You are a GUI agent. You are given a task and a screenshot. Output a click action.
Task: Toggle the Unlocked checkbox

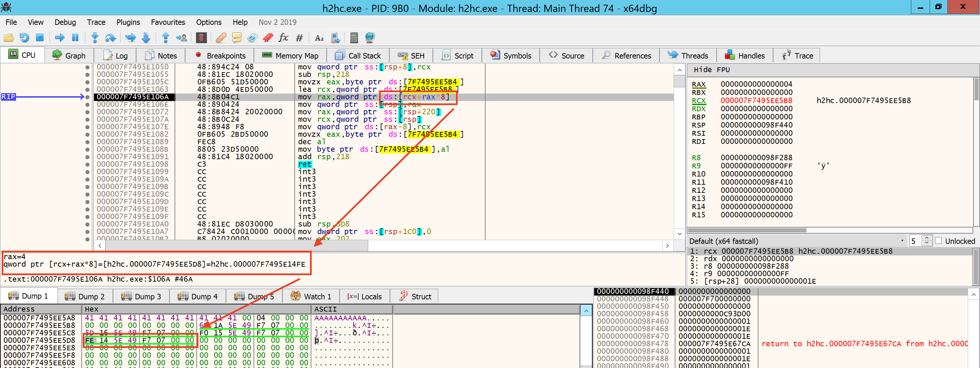point(938,241)
